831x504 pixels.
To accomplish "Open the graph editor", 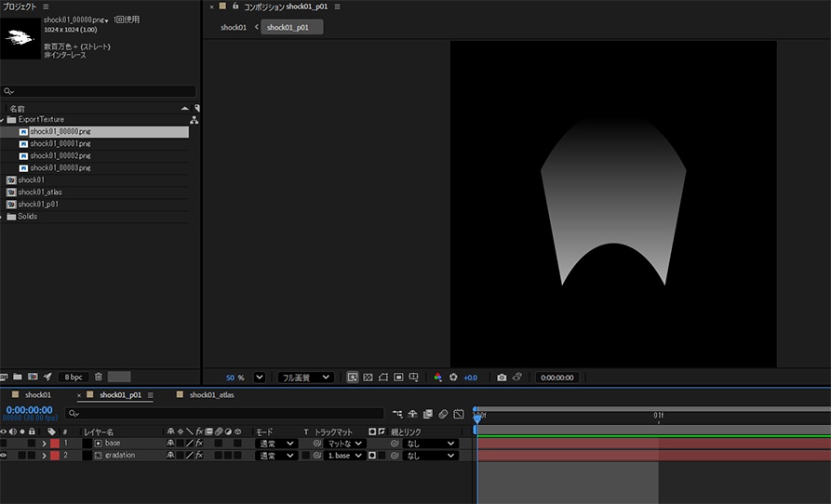I will point(459,414).
